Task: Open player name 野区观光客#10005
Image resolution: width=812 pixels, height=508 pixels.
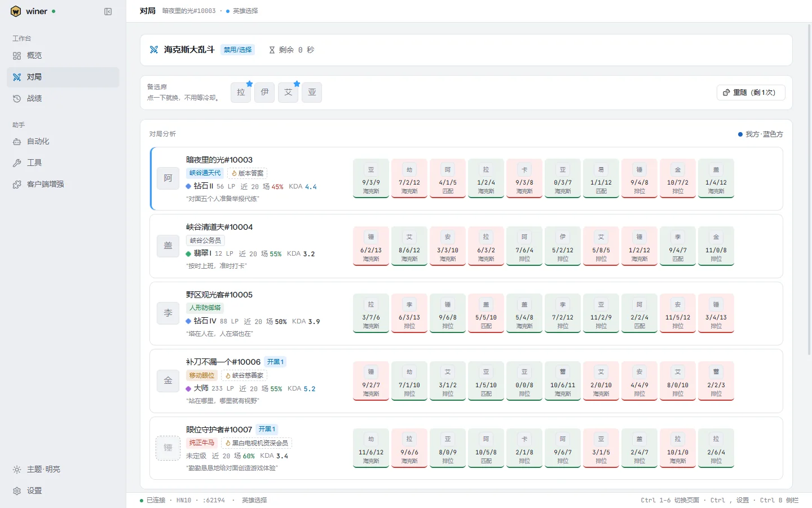Action: [219, 295]
